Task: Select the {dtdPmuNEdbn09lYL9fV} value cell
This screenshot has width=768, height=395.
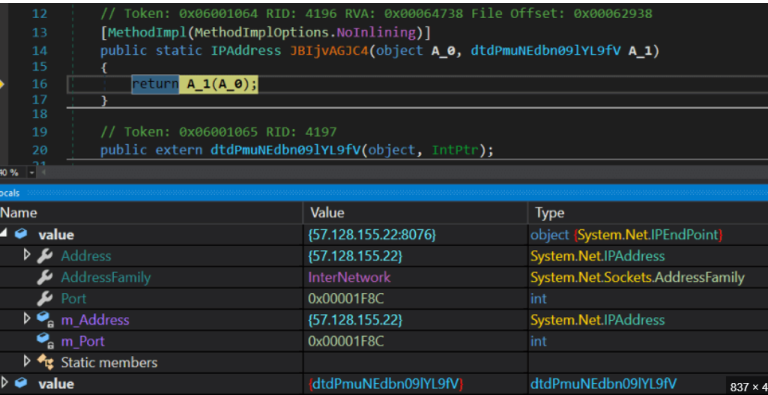Action: [415, 383]
